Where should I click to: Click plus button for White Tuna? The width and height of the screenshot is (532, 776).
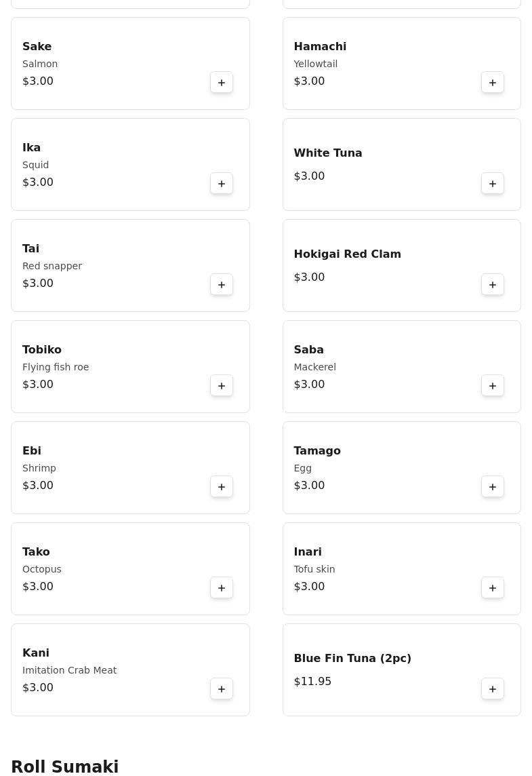[493, 183]
